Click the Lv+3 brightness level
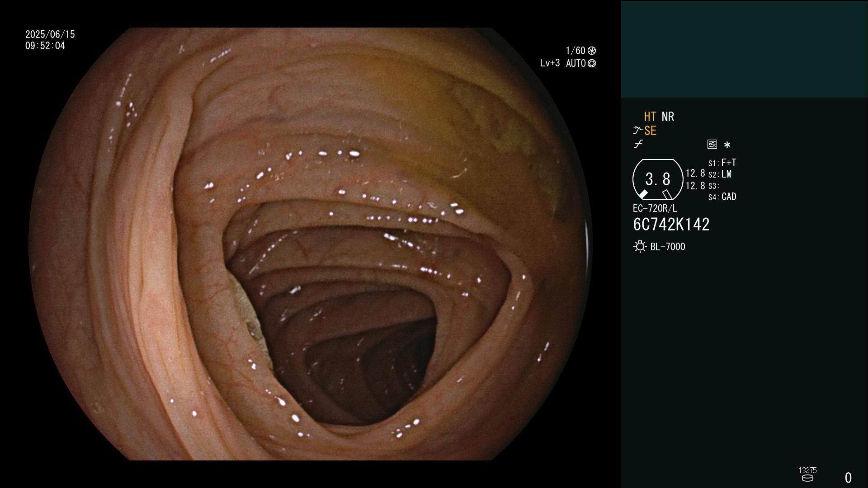This screenshot has width=868, height=488. (550, 63)
